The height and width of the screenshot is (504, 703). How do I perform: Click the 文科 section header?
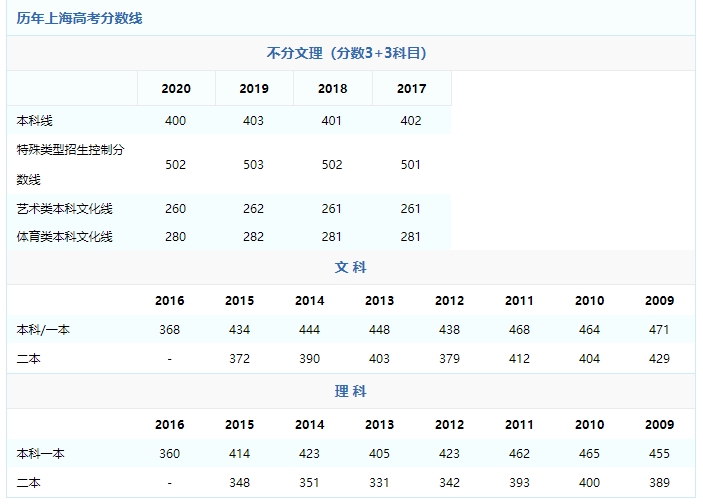coord(350,268)
